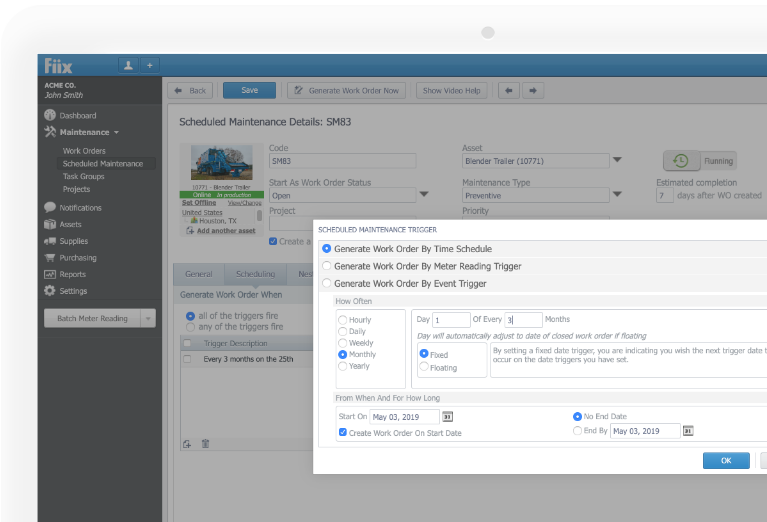This screenshot has width=767, height=522.
Task: Toggle select-all checkbox in Trigger Description header
Action: [x=187, y=343]
